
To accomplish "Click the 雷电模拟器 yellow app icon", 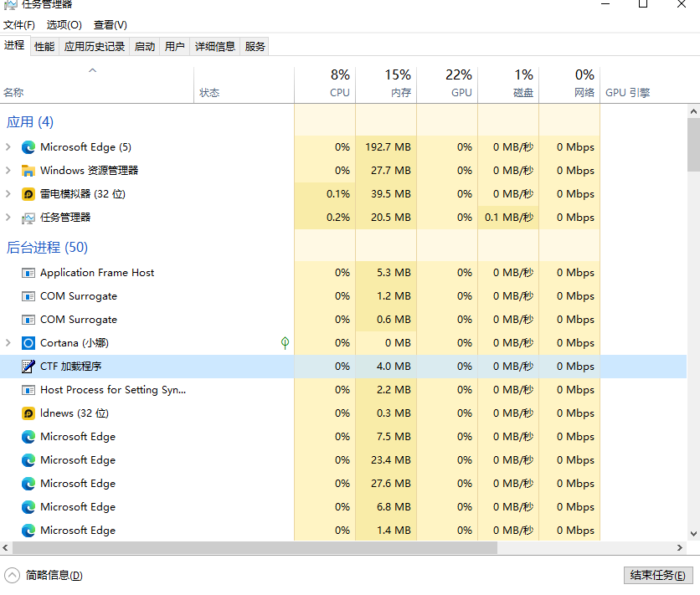I will click(28, 194).
